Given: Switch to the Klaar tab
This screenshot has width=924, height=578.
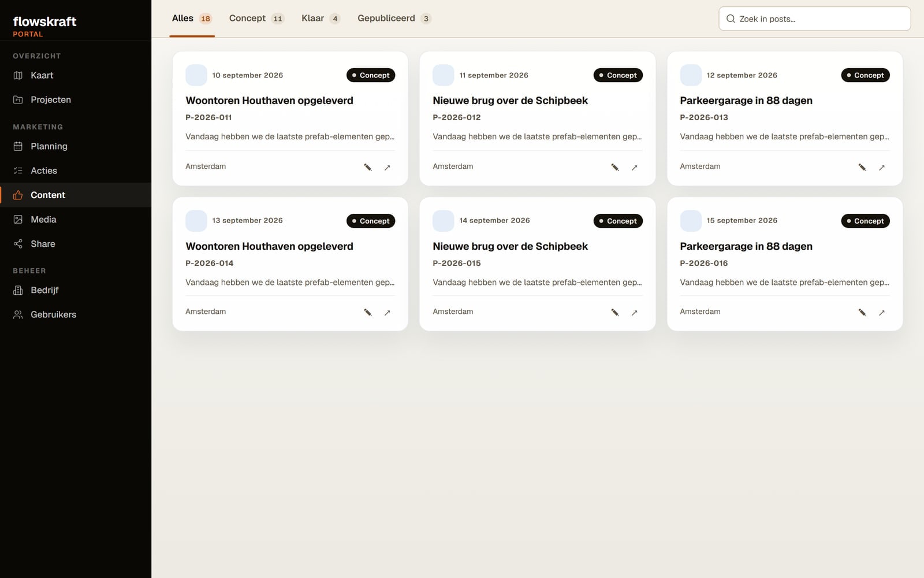Looking at the screenshot, I should (321, 18).
